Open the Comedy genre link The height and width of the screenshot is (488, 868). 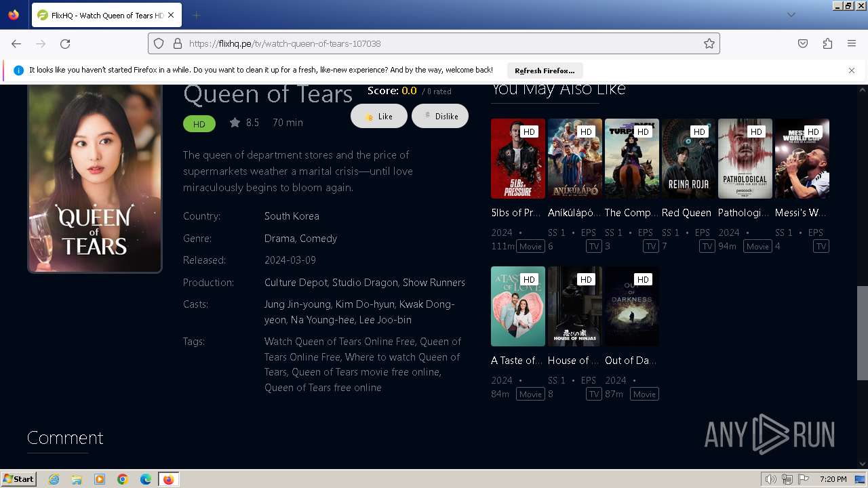(x=318, y=239)
